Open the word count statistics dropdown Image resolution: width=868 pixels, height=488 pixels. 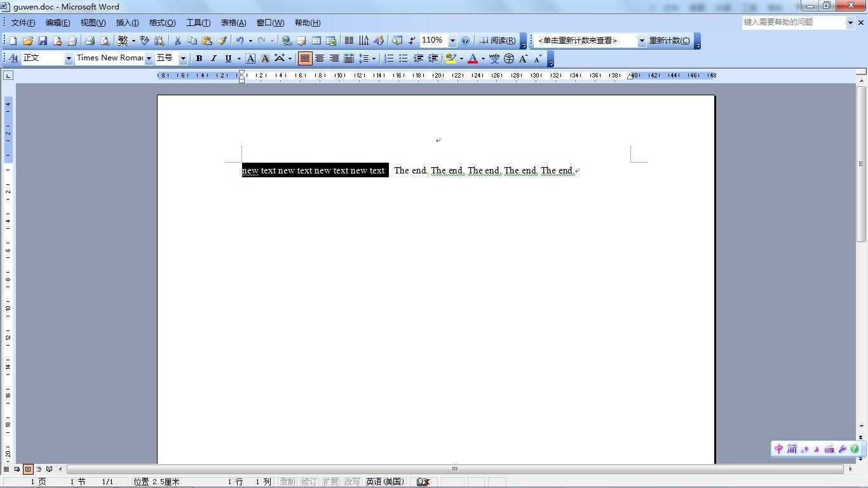pos(642,41)
